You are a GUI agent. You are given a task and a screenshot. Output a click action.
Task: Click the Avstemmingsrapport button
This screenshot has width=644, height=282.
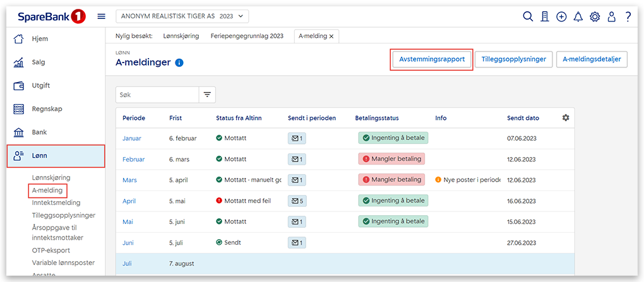pyautogui.click(x=431, y=59)
